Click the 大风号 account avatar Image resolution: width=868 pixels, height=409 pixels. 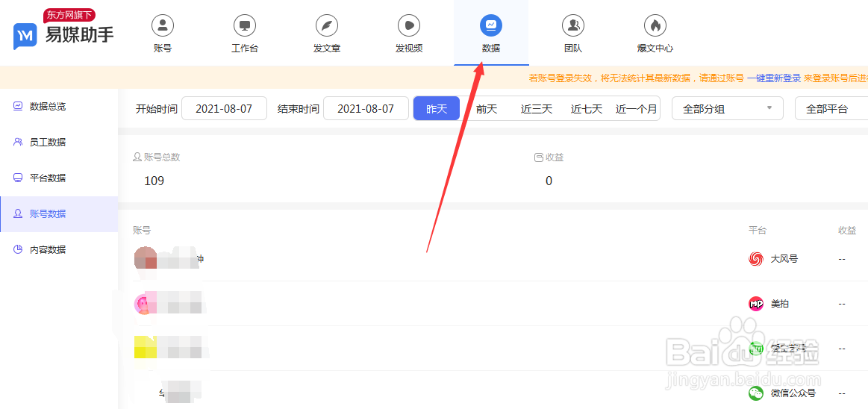(x=146, y=258)
